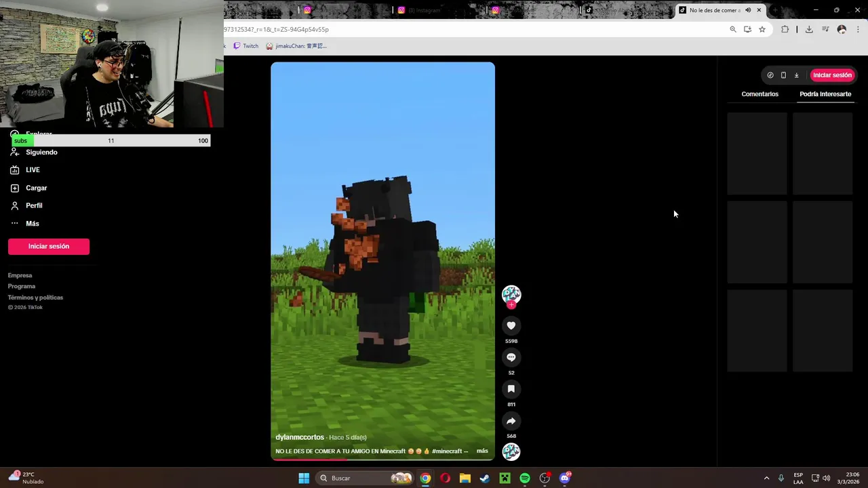Open comments via the speech bubble icon

tap(511, 357)
